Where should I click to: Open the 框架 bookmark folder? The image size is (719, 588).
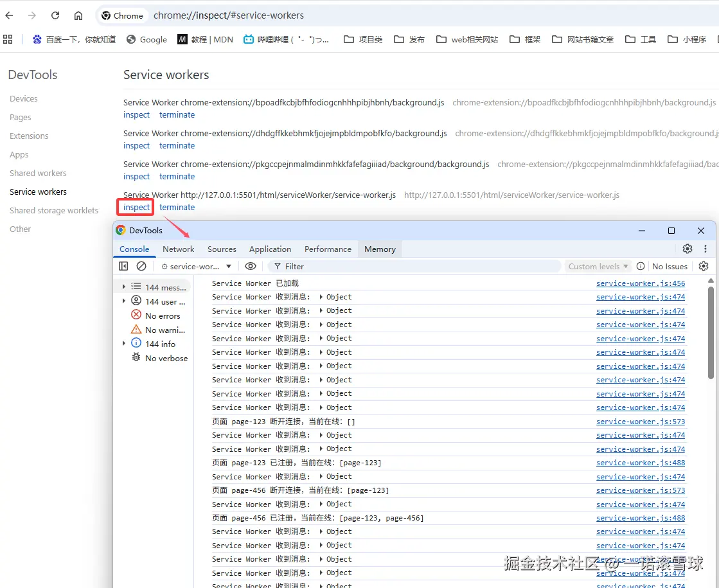point(525,39)
